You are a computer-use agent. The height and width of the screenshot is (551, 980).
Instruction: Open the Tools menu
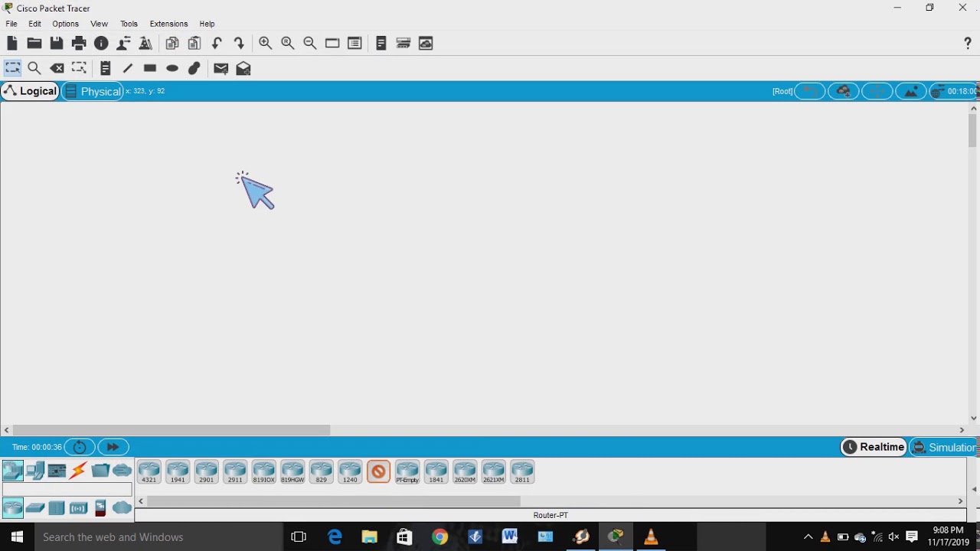click(129, 24)
